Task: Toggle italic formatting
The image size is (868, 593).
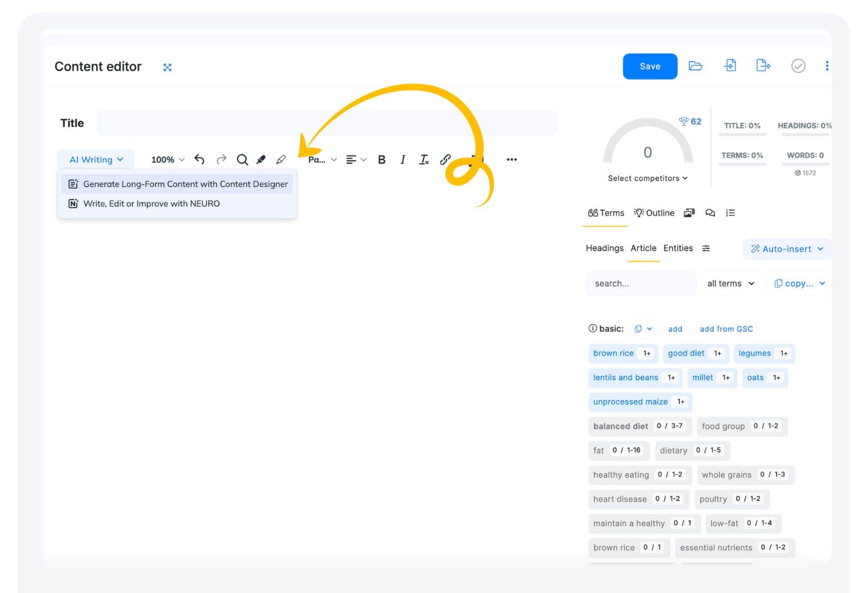Action: click(x=403, y=160)
